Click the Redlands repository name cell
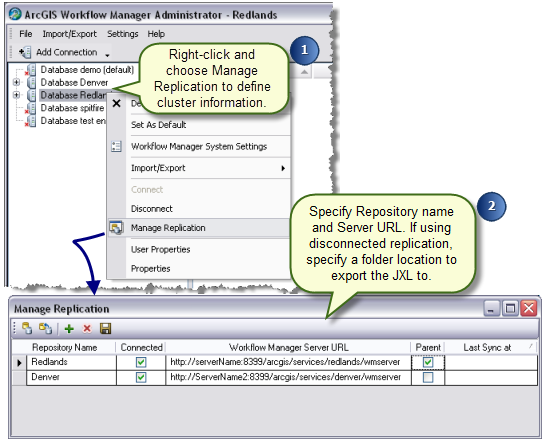This screenshot has height=442, width=543. (x=71, y=362)
